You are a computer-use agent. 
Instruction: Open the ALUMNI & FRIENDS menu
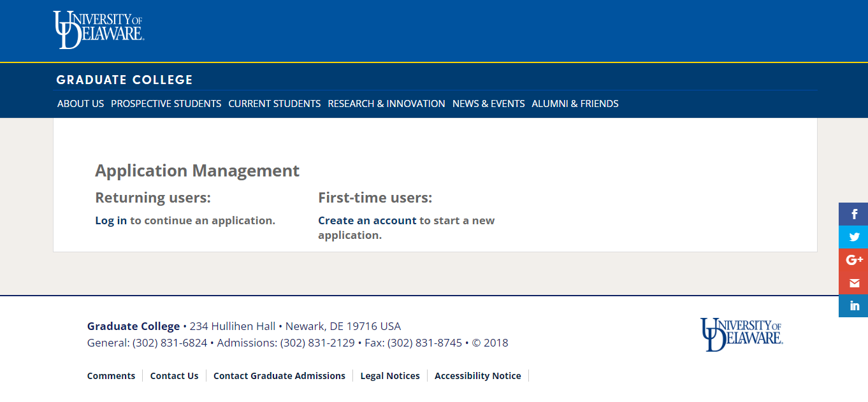coord(575,103)
